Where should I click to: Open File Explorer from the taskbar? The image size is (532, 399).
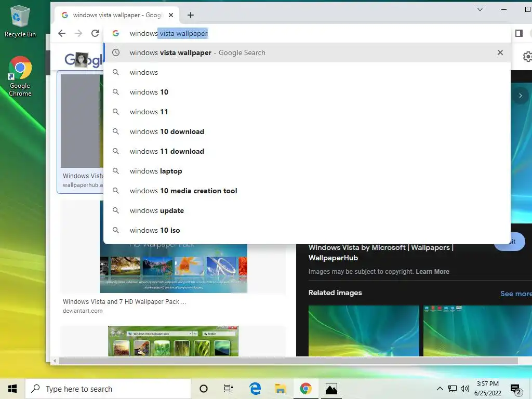[x=280, y=389]
